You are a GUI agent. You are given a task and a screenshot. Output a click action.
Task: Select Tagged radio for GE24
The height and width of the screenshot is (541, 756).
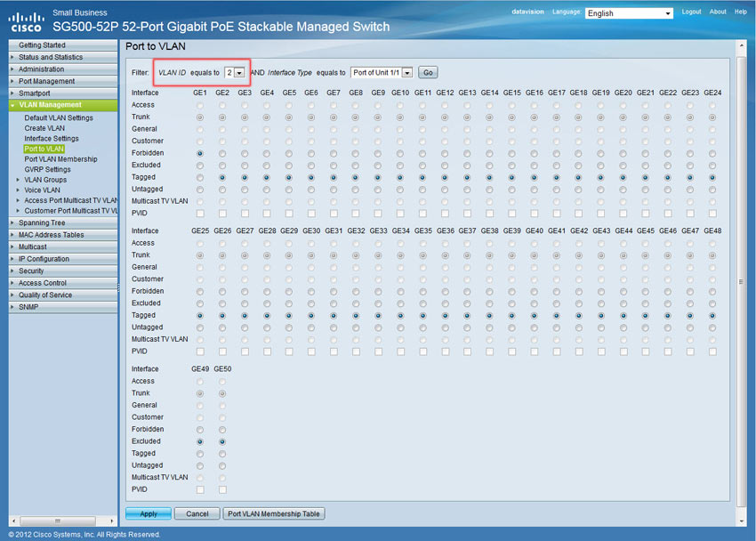(x=712, y=178)
